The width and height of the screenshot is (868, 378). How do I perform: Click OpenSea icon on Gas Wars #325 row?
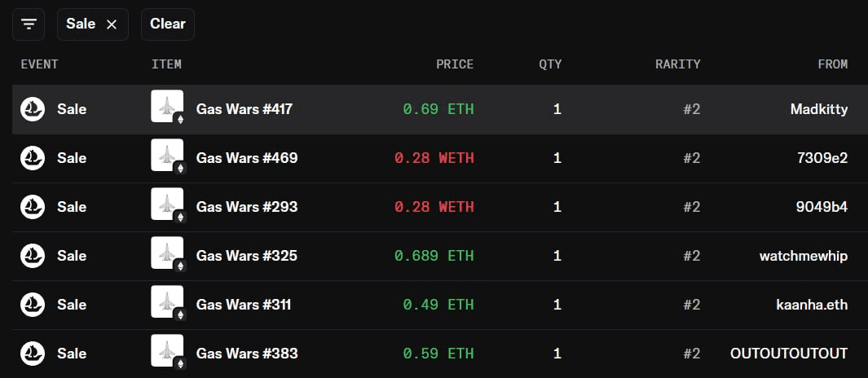click(33, 256)
